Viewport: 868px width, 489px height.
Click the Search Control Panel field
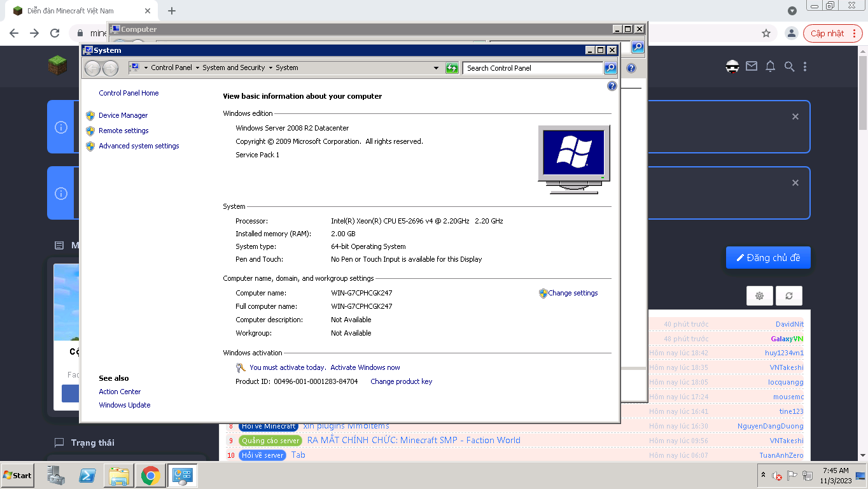pyautogui.click(x=533, y=68)
